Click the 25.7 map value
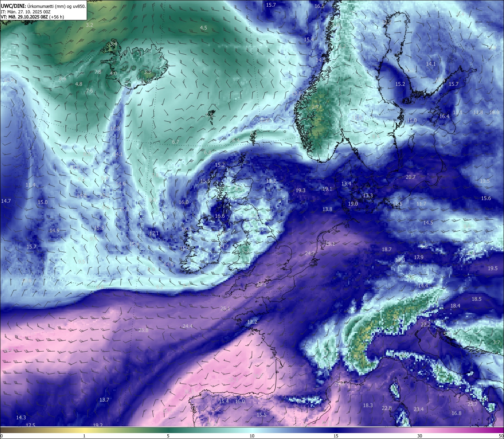 pyautogui.click(x=472, y=404)
